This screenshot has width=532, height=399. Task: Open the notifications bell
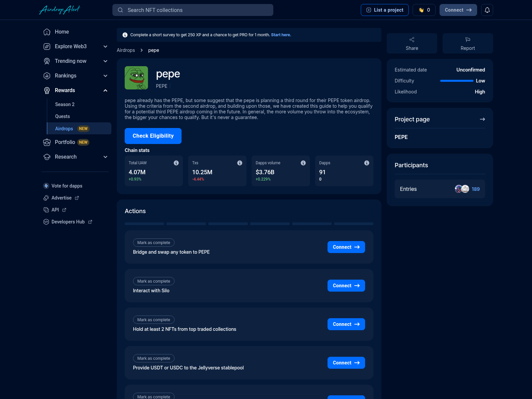click(487, 10)
